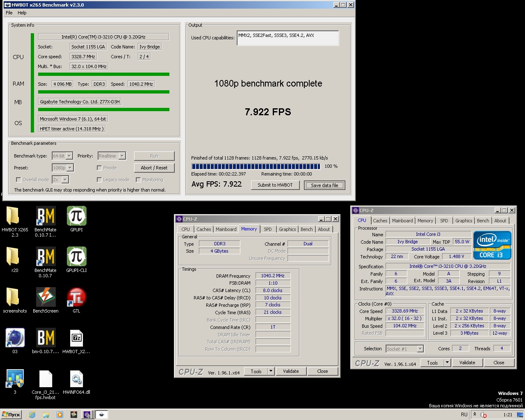Show hidden tray icons arrow
525x420 pixels.
click(475, 414)
